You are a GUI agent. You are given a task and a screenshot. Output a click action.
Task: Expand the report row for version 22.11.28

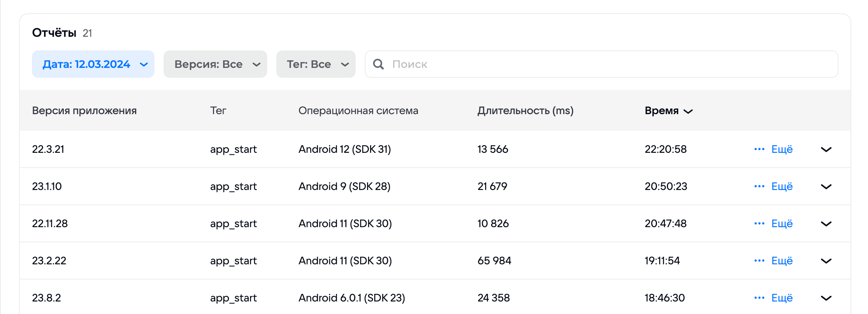tap(826, 224)
